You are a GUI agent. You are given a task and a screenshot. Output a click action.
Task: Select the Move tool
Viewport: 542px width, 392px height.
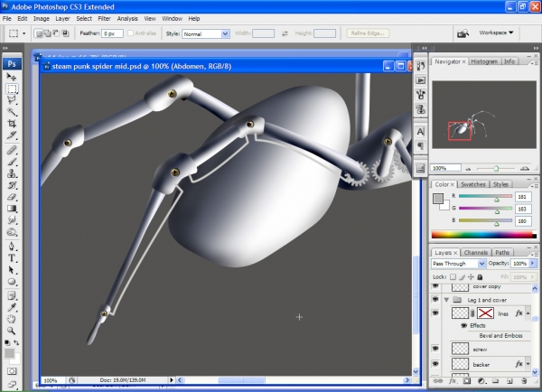[x=12, y=77]
